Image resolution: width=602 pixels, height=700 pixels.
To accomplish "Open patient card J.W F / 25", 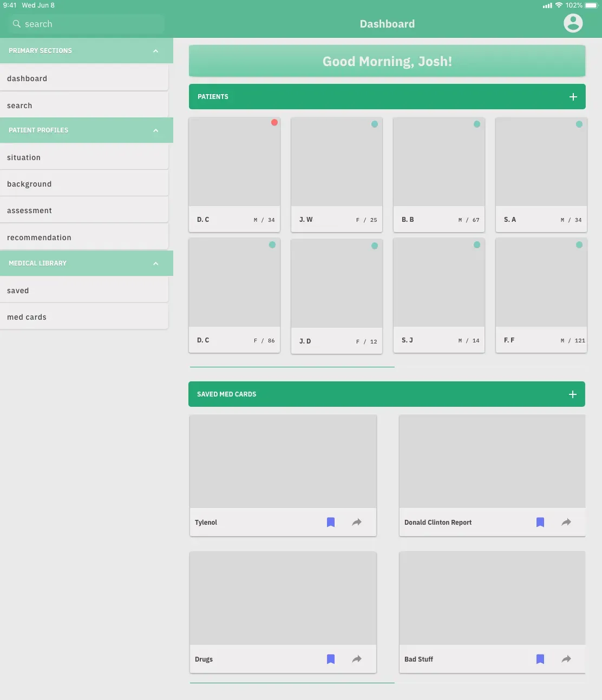I will point(337,175).
